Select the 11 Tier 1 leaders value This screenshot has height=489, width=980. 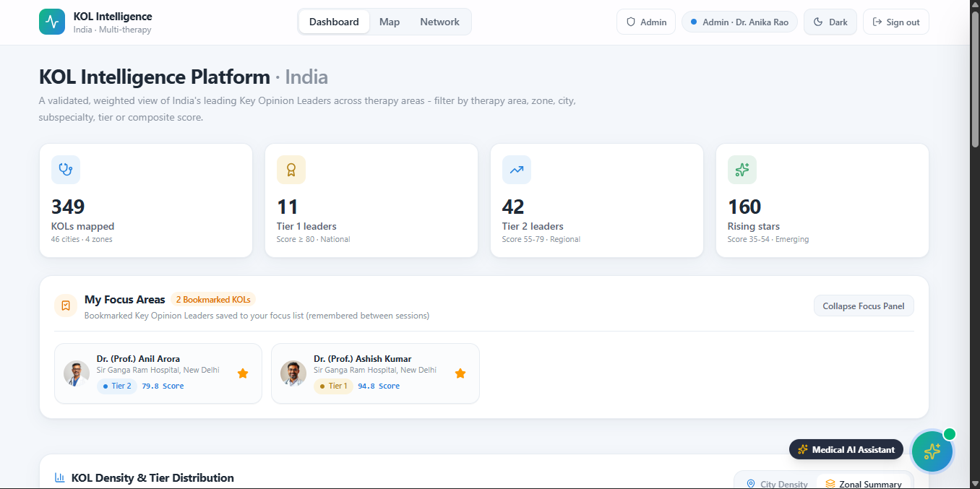288,207
